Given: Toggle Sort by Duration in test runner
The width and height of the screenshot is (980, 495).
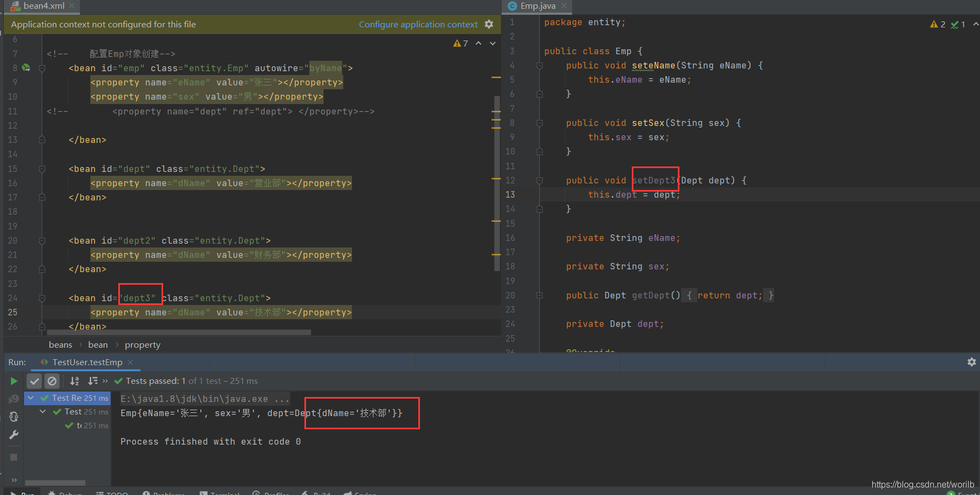Looking at the screenshot, I should click(x=93, y=381).
